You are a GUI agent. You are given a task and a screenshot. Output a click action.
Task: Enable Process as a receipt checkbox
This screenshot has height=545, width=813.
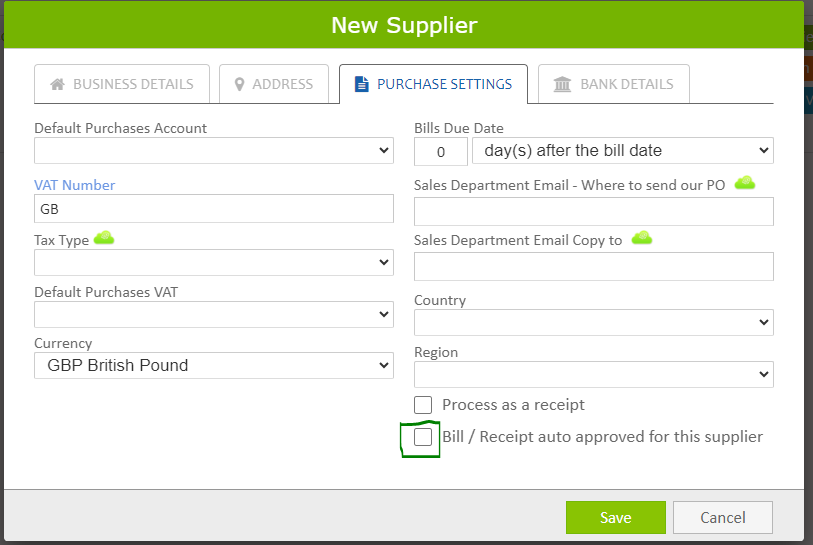[x=423, y=405]
